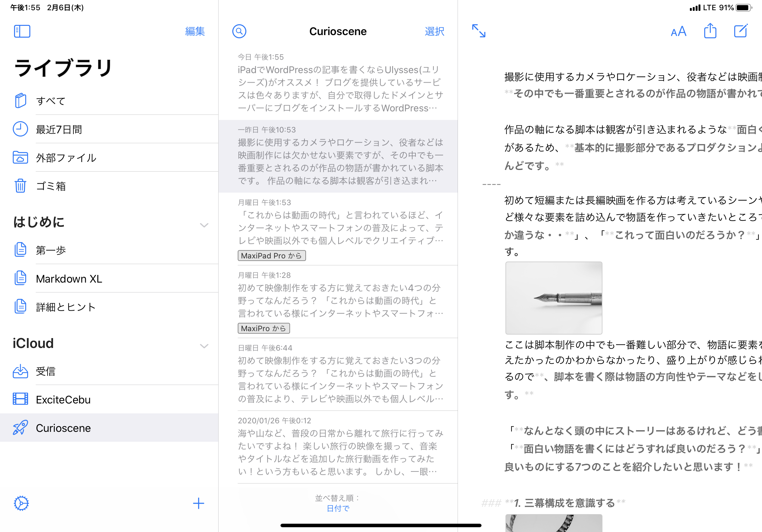Open the ゴミ箱 trash folder

tap(51, 186)
